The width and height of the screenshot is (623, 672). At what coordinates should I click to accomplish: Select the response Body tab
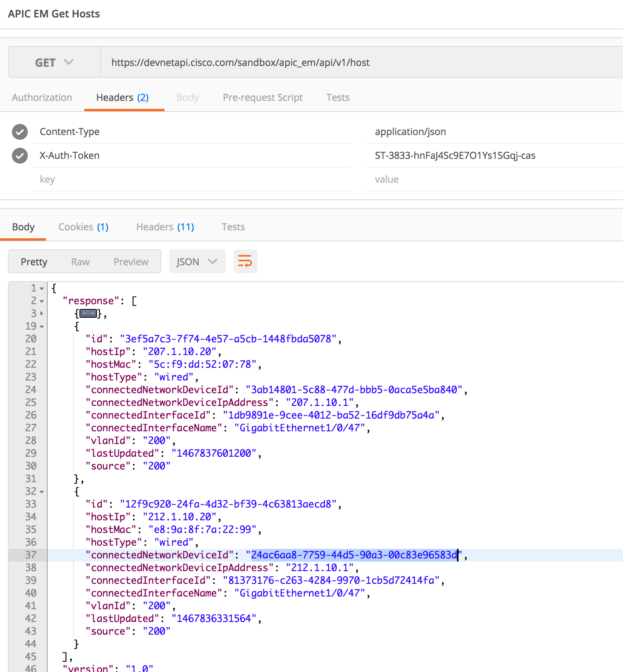[x=23, y=227]
